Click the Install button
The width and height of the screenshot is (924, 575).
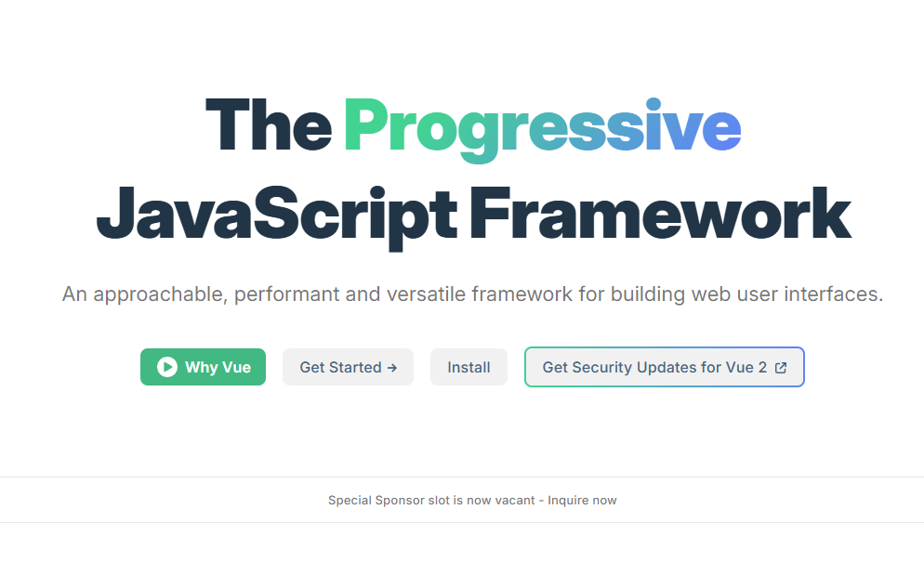tap(469, 367)
